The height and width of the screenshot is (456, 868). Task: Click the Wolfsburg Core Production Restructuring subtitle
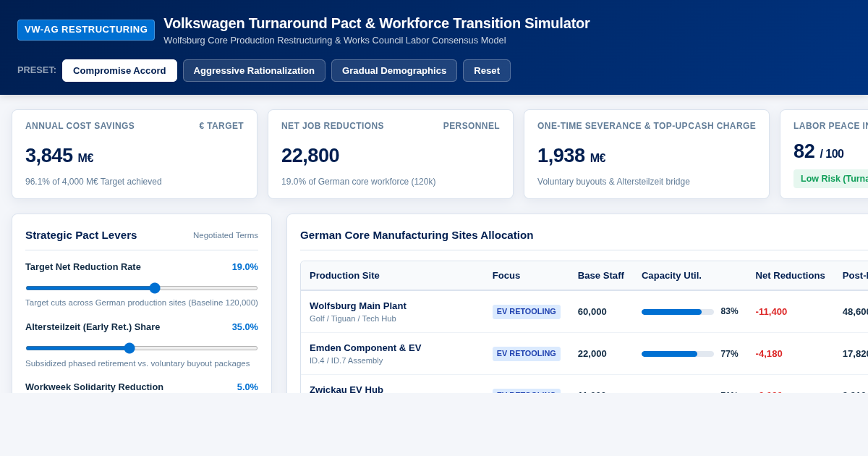pos(335,41)
